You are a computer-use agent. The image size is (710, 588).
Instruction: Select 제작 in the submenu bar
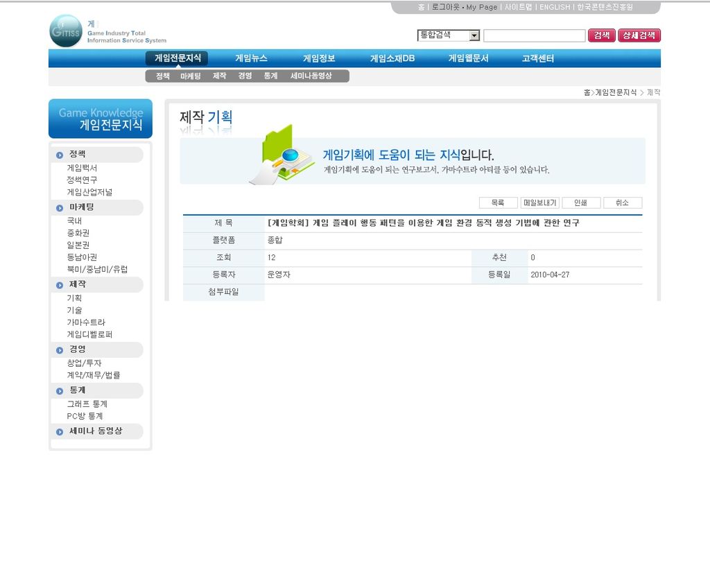[220, 76]
